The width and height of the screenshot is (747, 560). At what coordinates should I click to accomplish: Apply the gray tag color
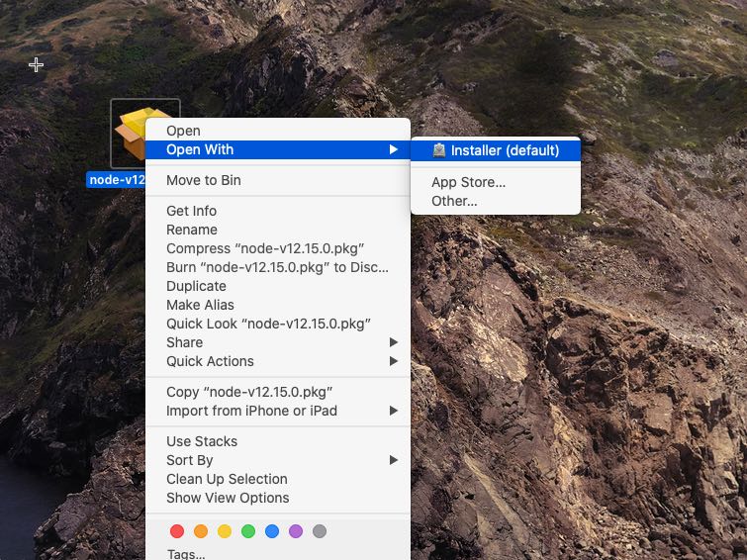[320, 531]
